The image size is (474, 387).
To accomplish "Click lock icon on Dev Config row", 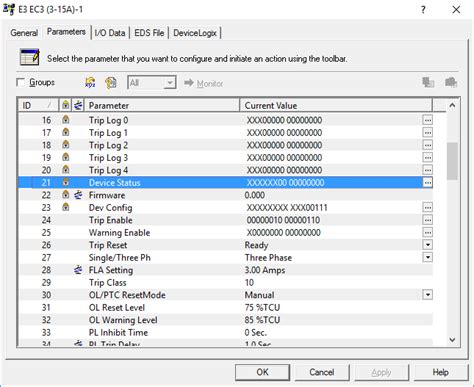I will (66, 207).
